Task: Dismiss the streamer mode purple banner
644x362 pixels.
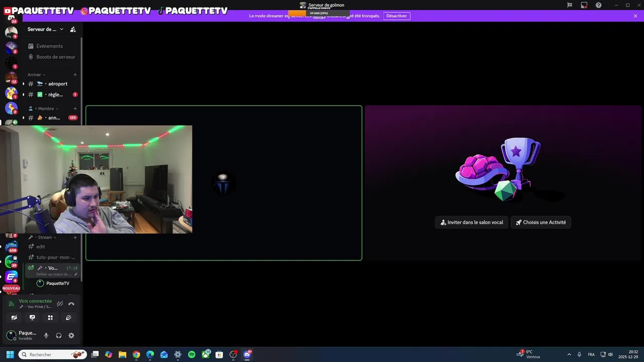Action: click(635, 16)
